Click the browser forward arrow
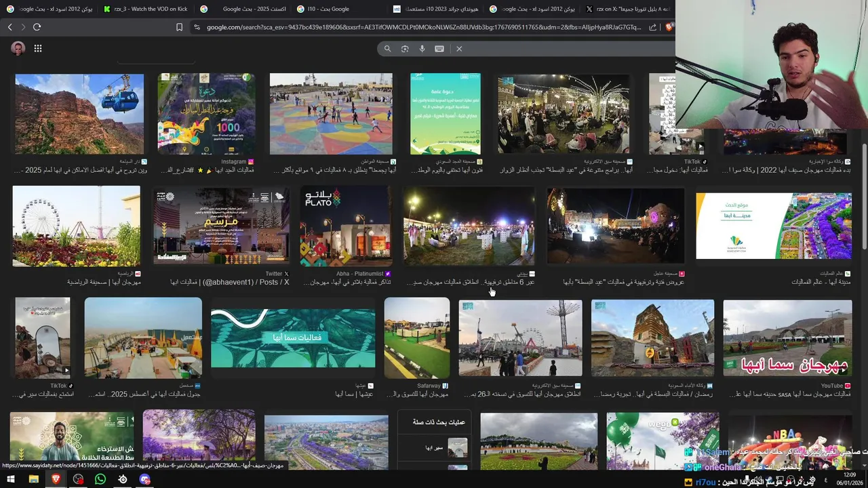 pos(23,27)
